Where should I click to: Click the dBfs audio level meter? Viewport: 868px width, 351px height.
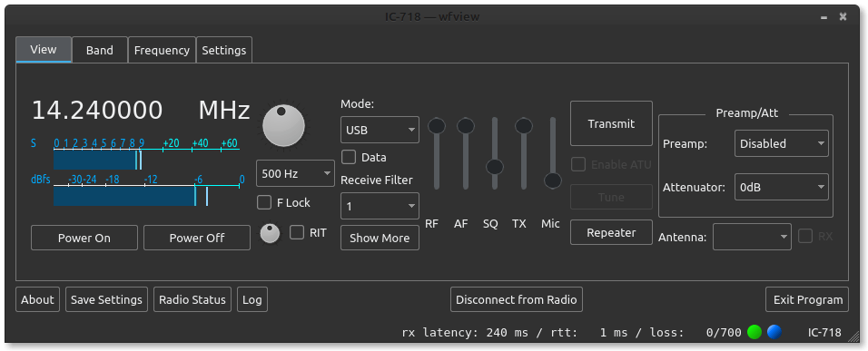click(146, 196)
